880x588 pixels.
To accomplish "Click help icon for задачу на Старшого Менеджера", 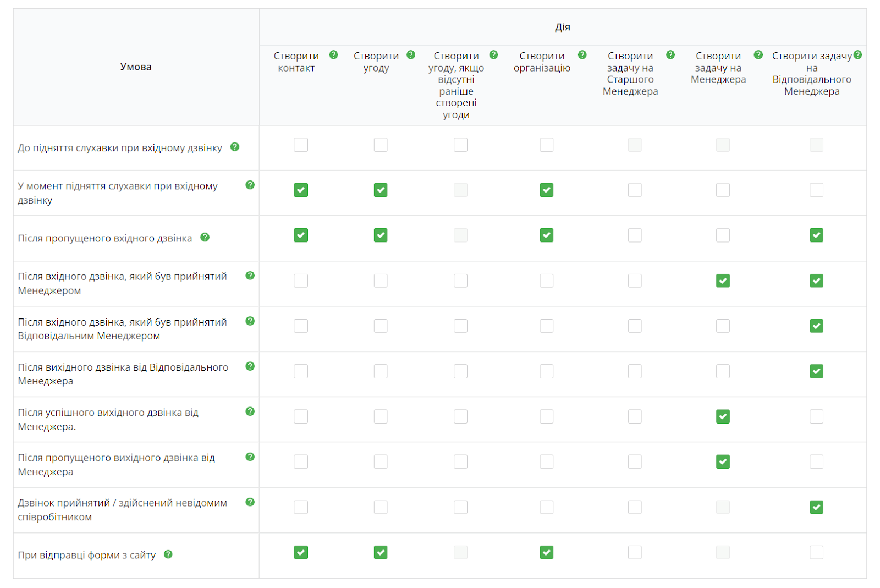I will 670,55.
